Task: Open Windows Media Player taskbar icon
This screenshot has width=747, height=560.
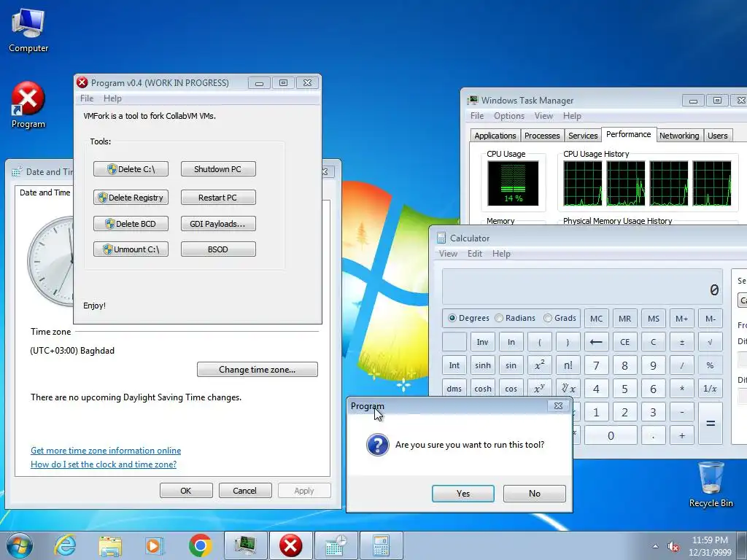Action: click(x=155, y=545)
